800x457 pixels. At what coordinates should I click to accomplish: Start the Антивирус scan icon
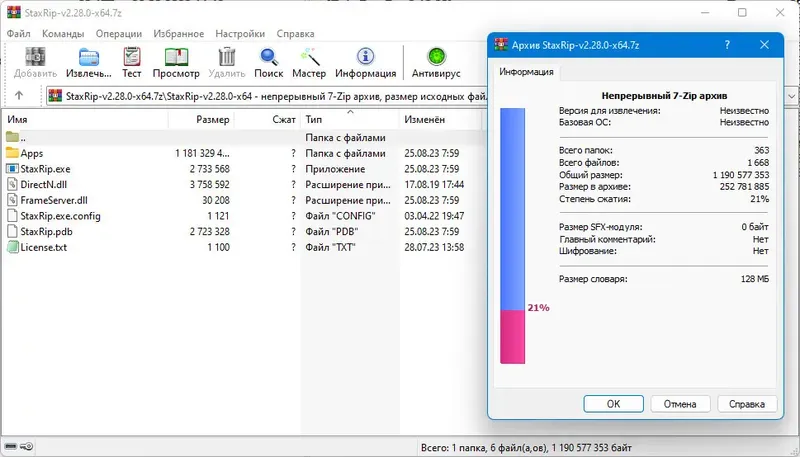pos(436,57)
